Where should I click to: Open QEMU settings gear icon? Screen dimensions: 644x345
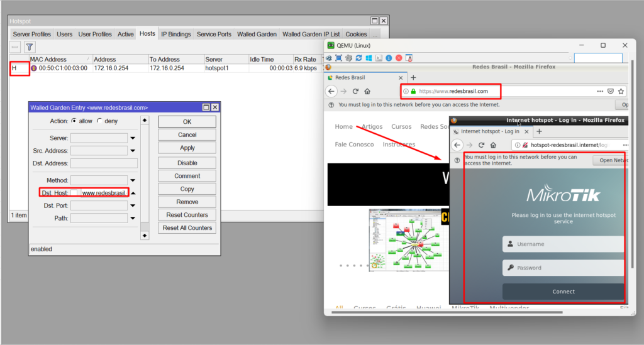tap(348, 58)
